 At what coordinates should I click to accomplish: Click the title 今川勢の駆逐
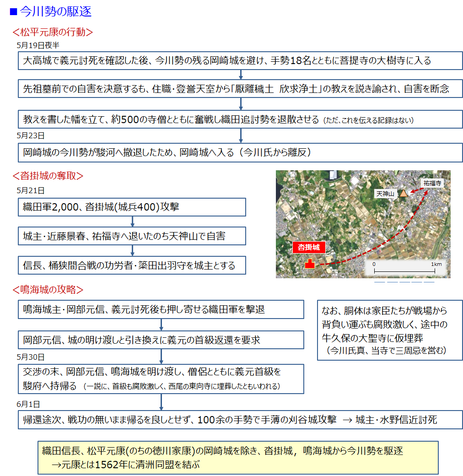56,12
